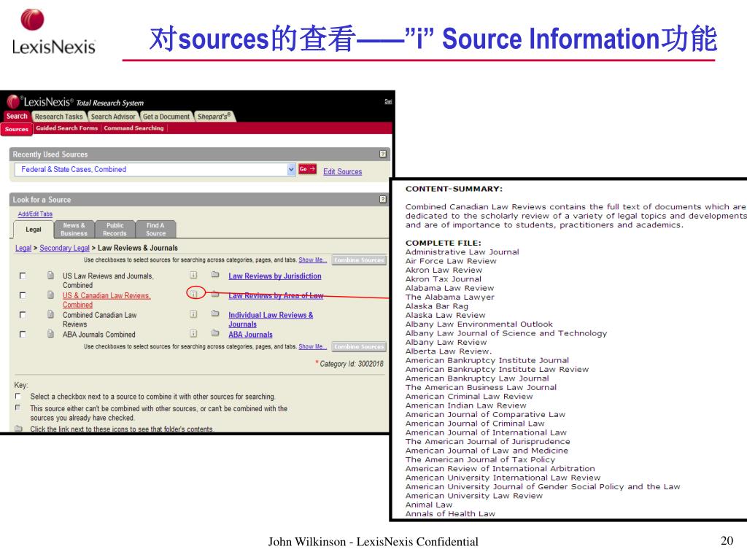Open the Recently Used Sources dropdown arrow

[x=291, y=169]
